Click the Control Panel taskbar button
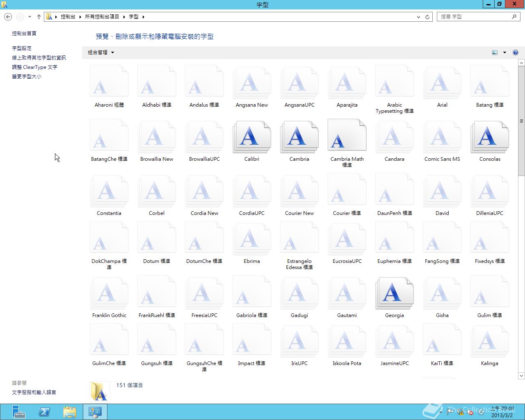The image size is (525, 420). (x=95, y=412)
